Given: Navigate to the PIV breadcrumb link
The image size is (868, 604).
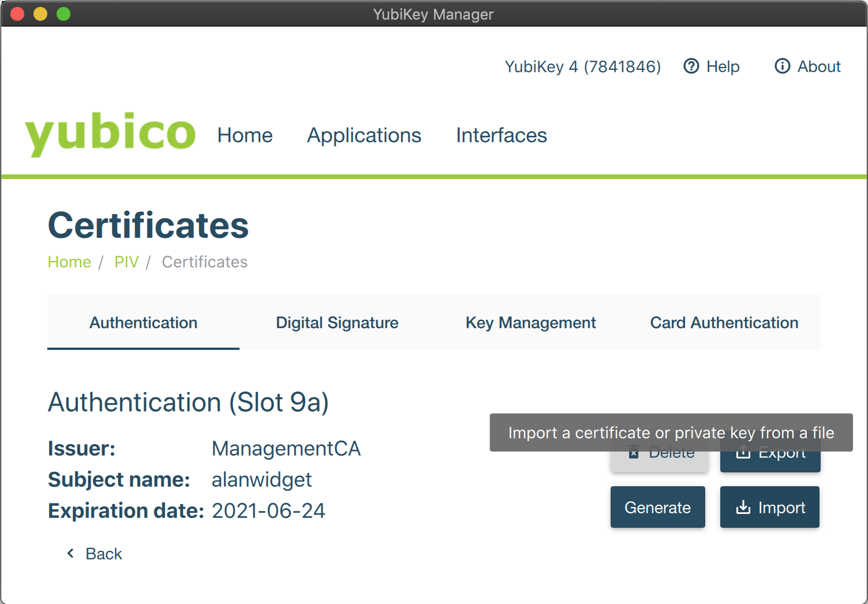Looking at the screenshot, I should click(x=126, y=262).
